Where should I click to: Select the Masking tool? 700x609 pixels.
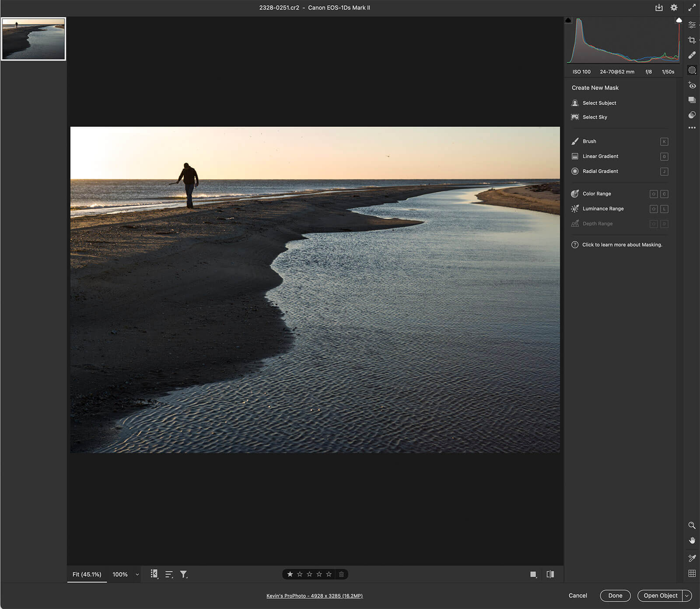pos(692,70)
